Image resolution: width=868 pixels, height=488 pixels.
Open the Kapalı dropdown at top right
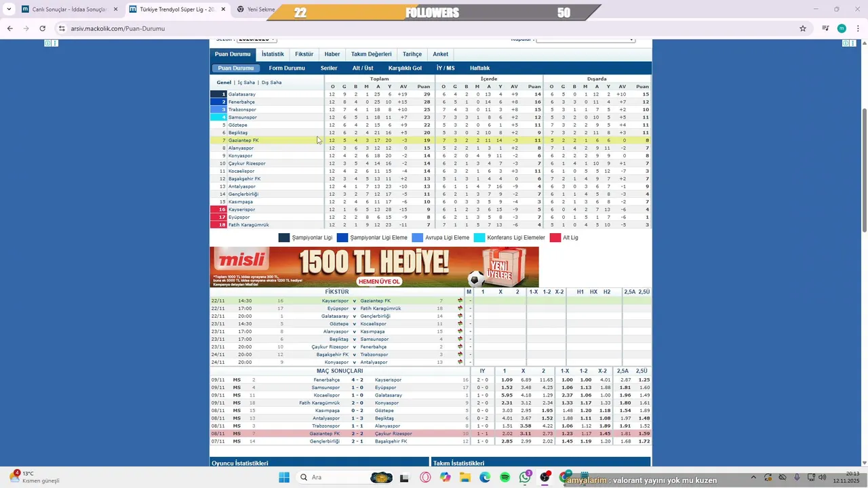click(585, 40)
